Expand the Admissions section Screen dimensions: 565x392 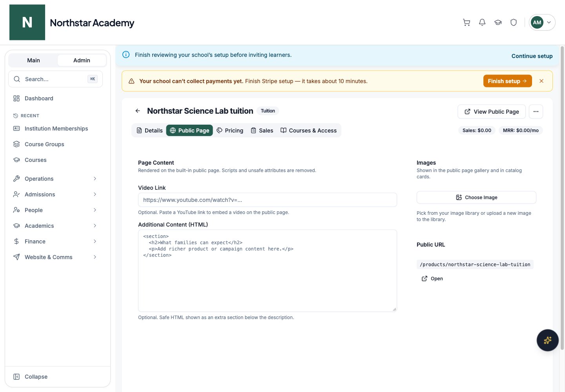click(55, 194)
